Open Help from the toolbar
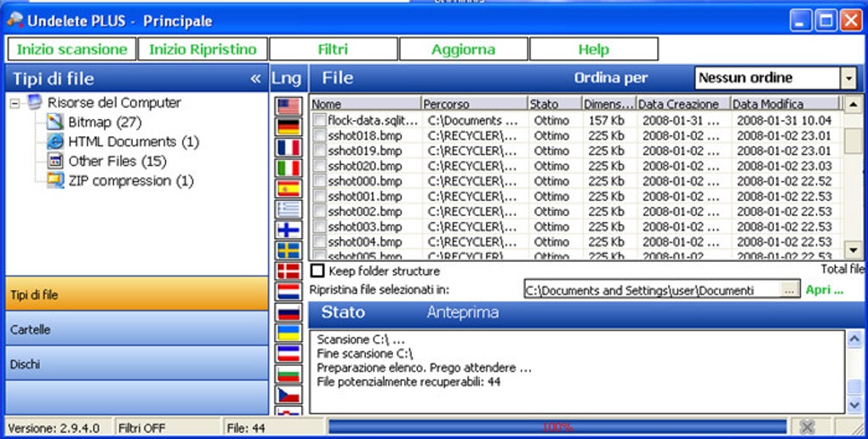The height and width of the screenshot is (439, 868). [x=594, y=49]
